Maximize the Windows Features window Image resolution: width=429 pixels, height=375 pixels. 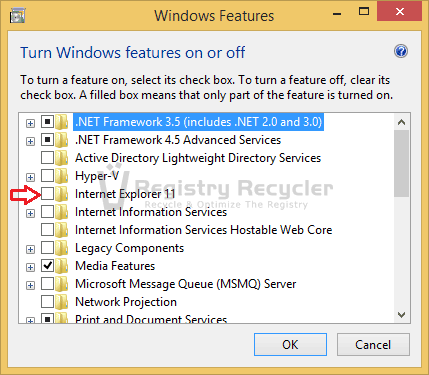[364, 12]
